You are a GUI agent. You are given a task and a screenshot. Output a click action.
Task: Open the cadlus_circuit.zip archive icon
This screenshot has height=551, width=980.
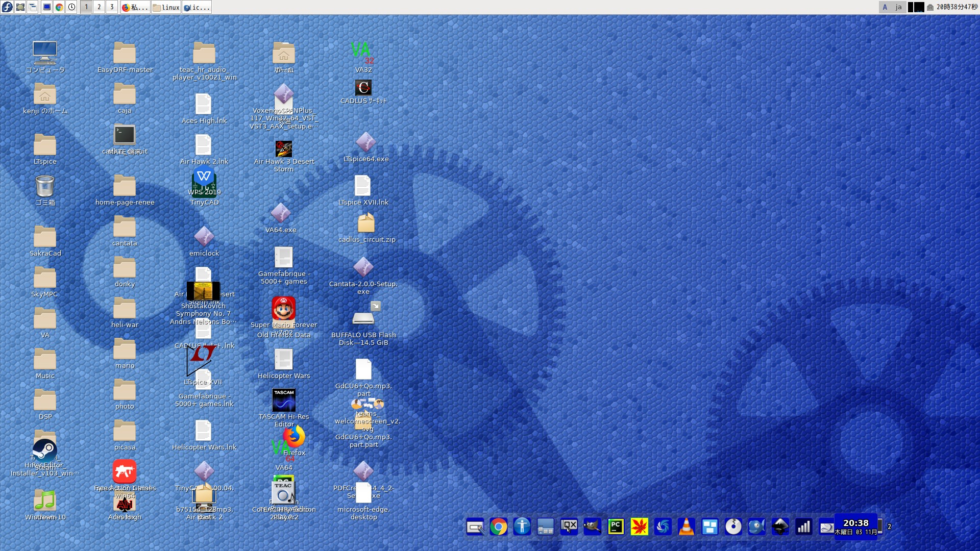(x=365, y=223)
